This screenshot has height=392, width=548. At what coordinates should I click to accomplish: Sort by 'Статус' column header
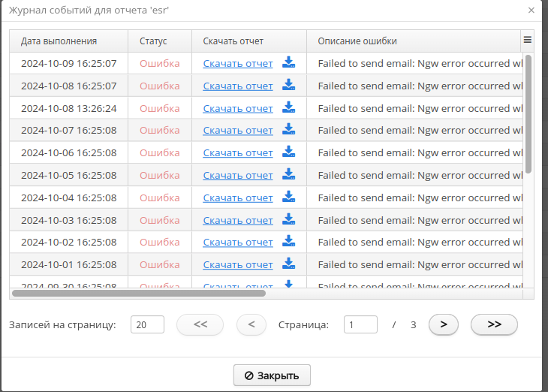pos(153,41)
